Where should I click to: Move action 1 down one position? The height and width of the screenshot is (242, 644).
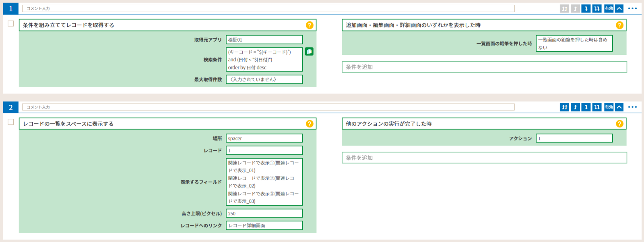586,8
